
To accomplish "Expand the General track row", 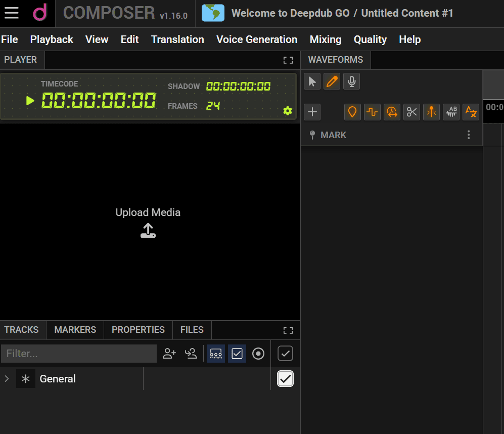I will (x=7, y=379).
